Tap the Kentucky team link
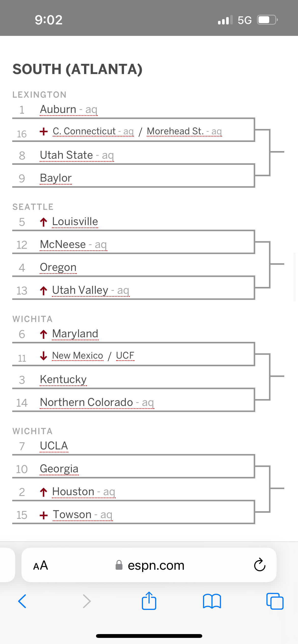The image size is (298, 644). 63,379
